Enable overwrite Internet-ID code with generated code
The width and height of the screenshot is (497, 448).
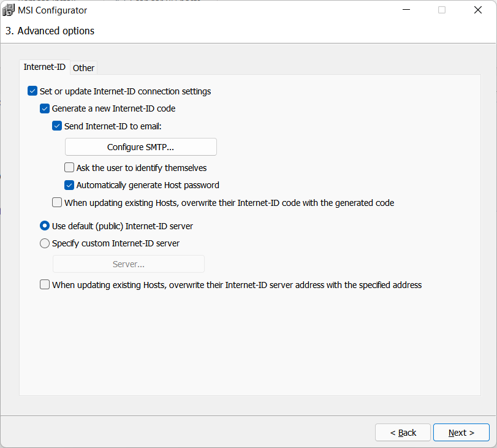coord(57,202)
